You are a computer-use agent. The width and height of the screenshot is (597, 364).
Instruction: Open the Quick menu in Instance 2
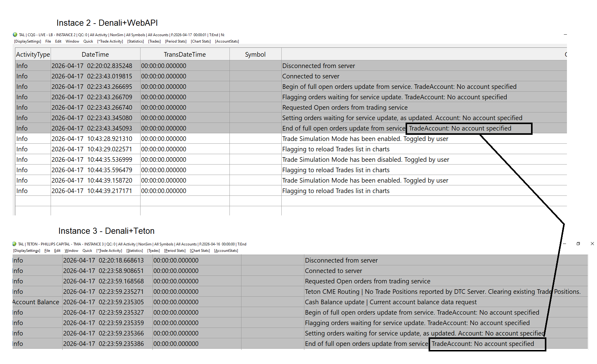coord(88,41)
